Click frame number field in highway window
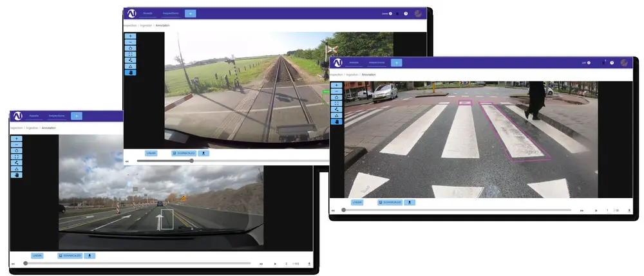The image size is (644, 276). coord(287,264)
